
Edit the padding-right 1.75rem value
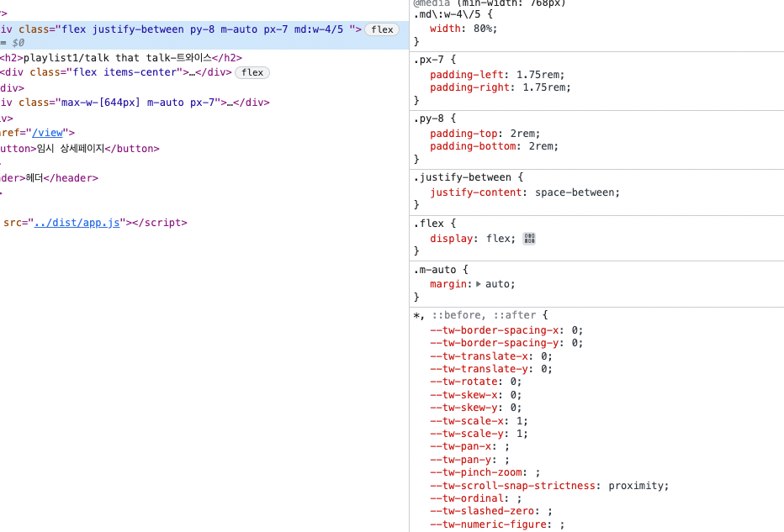(x=544, y=87)
